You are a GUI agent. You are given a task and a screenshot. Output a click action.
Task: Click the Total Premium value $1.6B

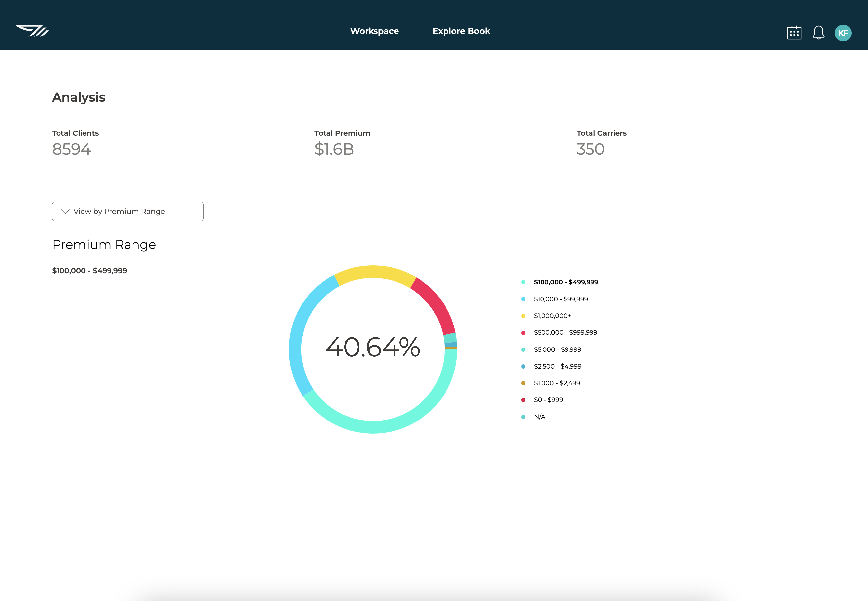pyautogui.click(x=334, y=149)
